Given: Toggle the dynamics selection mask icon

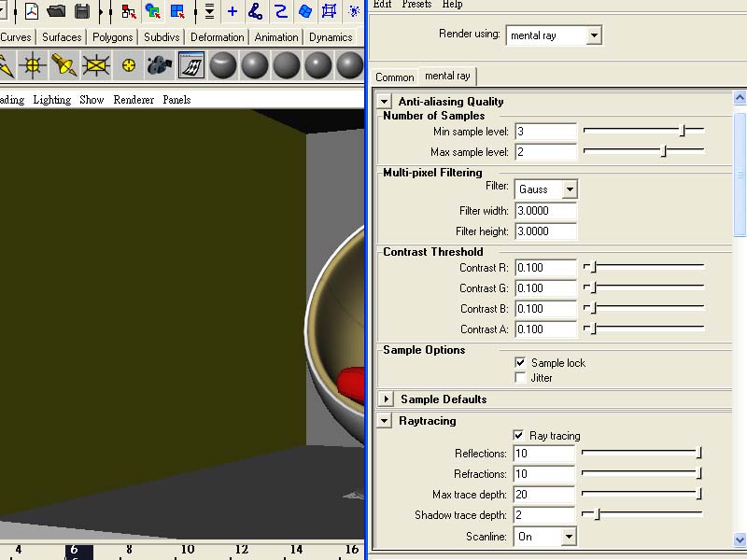Looking at the screenshot, I should point(354,11).
